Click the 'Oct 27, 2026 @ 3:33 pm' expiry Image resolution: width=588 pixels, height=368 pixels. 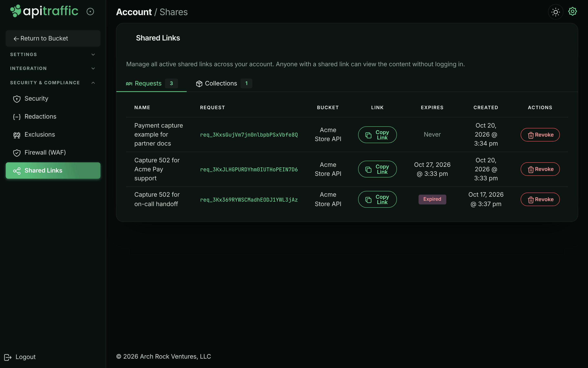point(432,169)
